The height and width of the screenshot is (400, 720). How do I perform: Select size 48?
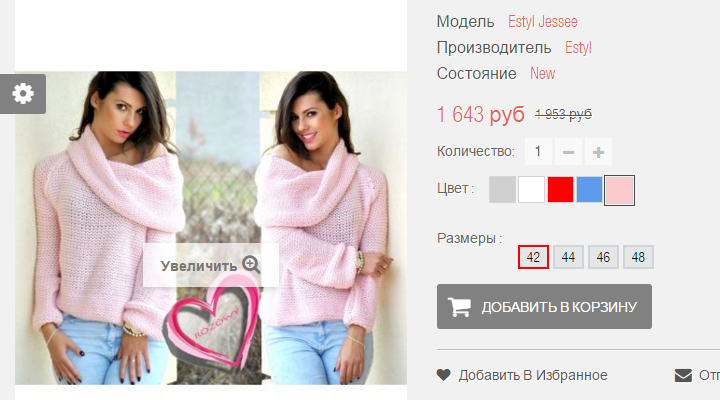tap(638, 257)
